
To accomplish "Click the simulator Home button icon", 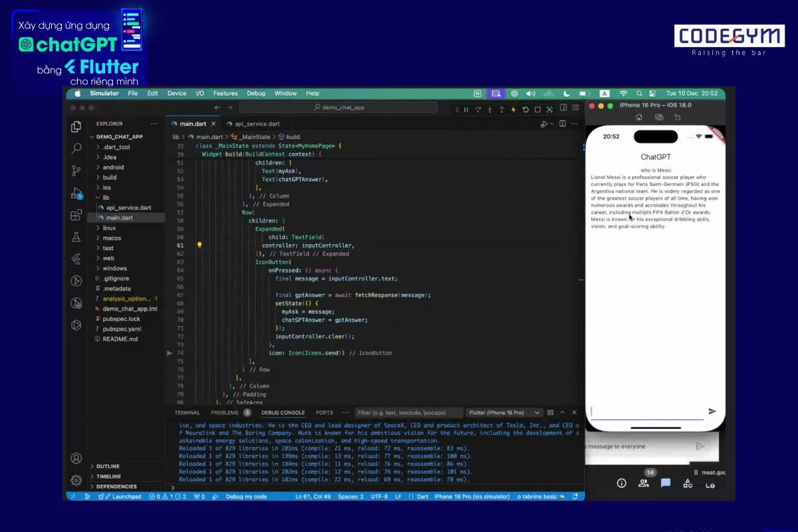I will tap(638, 117).
